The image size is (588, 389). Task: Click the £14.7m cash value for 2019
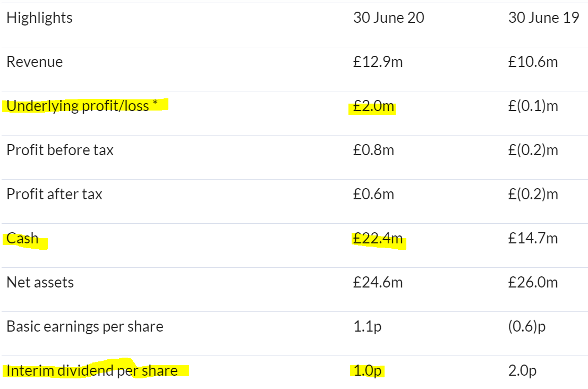(x=533, y=239)
